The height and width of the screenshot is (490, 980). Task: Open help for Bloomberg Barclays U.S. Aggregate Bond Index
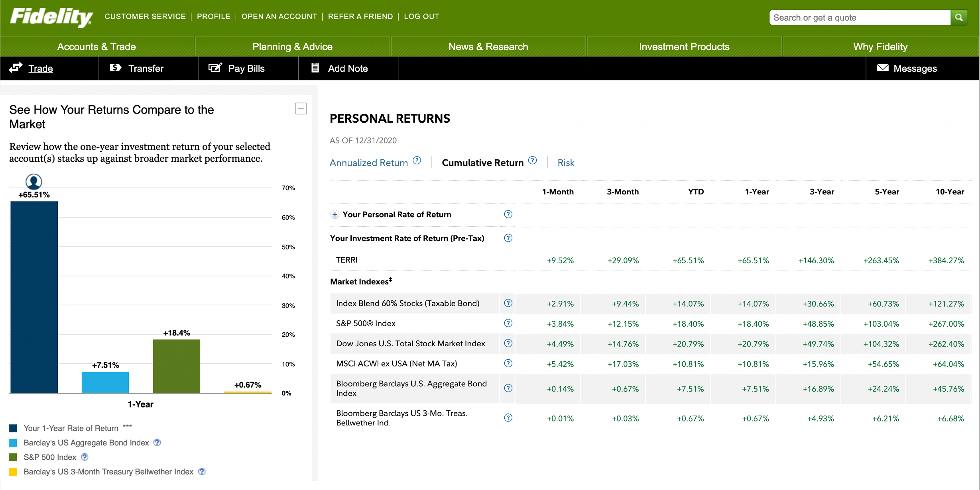pyautogui.click(x=508, y=388)
